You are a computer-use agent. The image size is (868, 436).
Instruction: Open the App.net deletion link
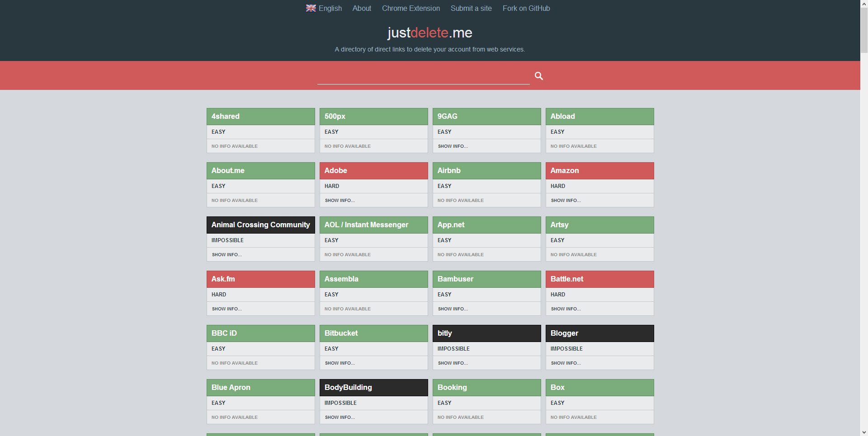[x=487, y=225]
